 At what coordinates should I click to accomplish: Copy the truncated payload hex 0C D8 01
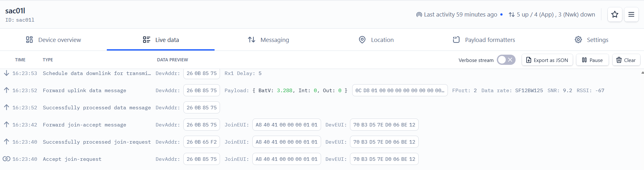400,90
